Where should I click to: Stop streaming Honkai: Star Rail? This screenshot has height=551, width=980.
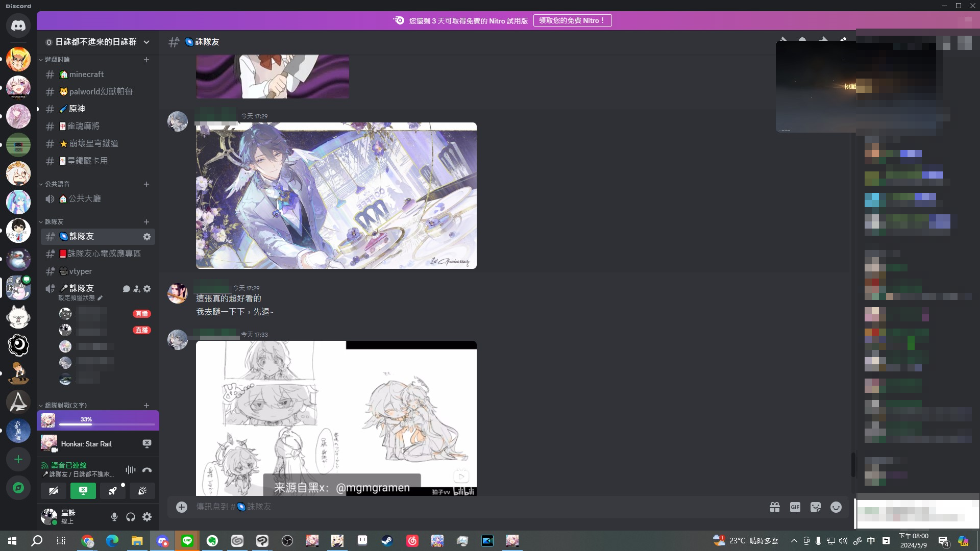(x=147, y=444)
